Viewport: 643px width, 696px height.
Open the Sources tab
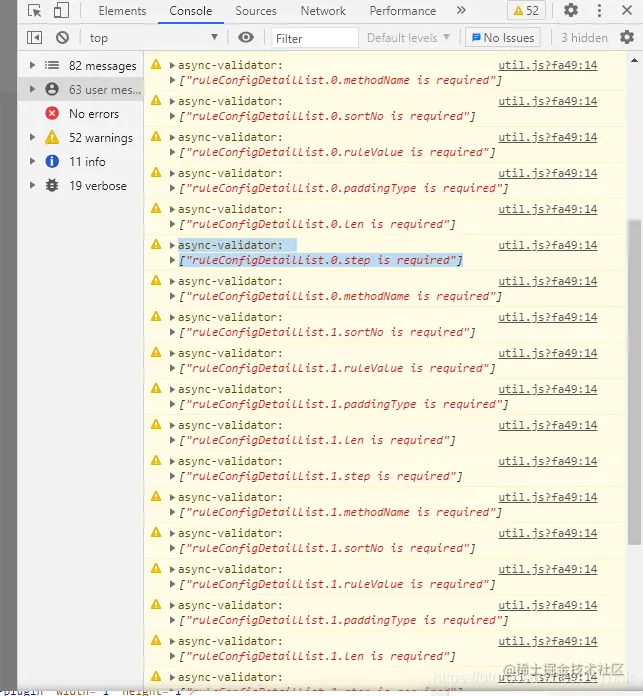256,11
